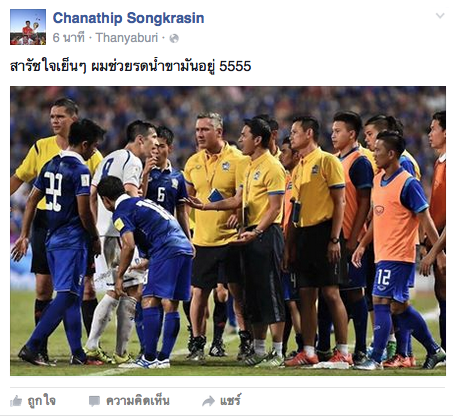The image size is (453, 416).
Task: Click the globe public privacy icon
Action: [174, 39]
